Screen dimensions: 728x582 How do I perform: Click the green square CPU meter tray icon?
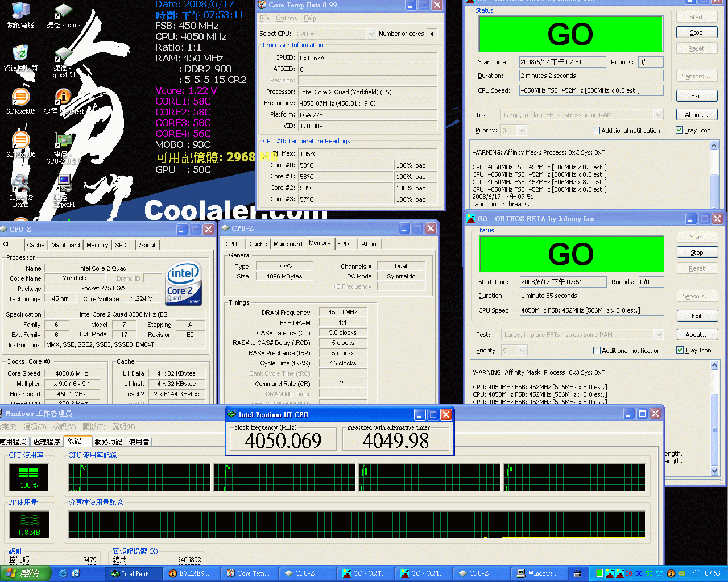click(599, 573)
